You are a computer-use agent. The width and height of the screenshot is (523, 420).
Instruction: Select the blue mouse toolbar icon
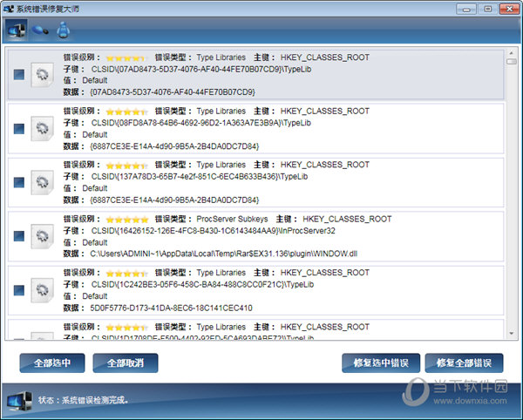pos(40,30)
